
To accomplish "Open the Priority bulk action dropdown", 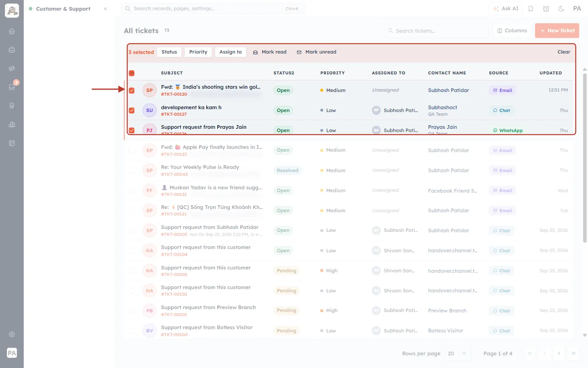I will click(x=198, y=52).
